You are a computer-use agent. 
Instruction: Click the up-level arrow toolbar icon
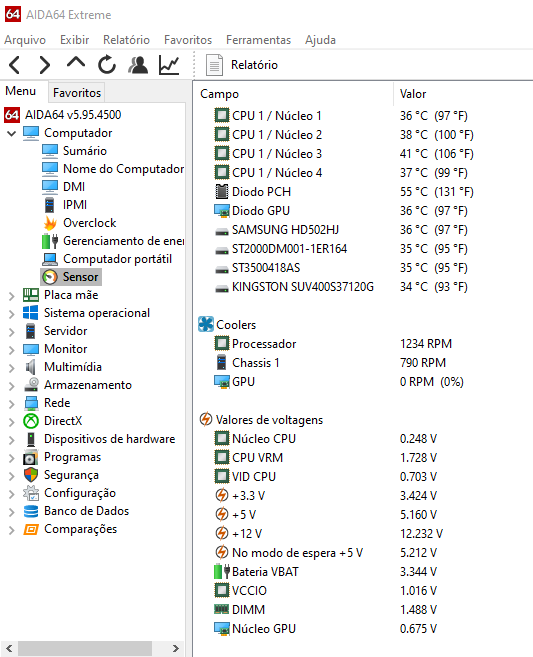tap(76, 63)
